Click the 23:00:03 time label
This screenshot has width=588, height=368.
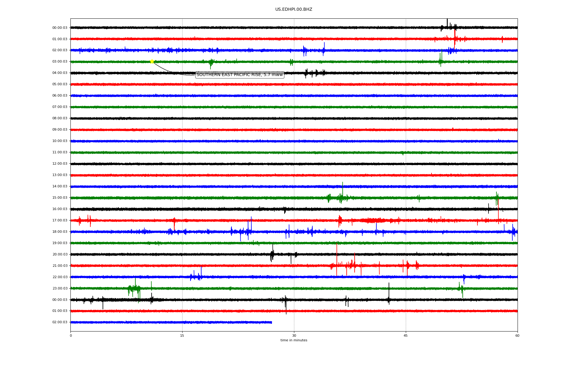(x=60, y=289)
